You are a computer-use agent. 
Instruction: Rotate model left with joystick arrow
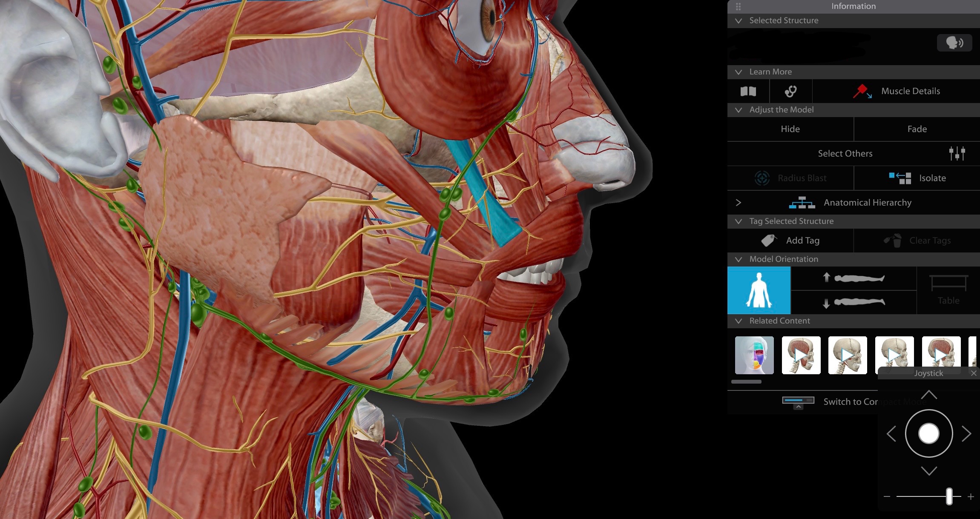[891, 434]
